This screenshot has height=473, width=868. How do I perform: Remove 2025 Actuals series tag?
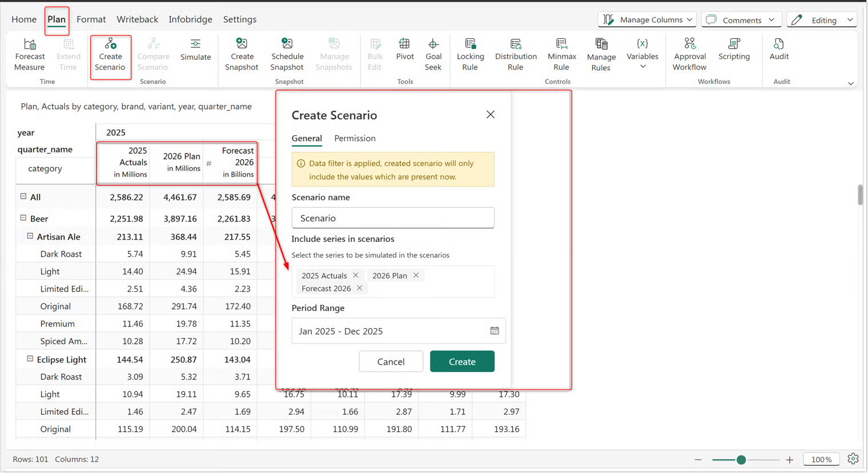click(x=356, y=275)
